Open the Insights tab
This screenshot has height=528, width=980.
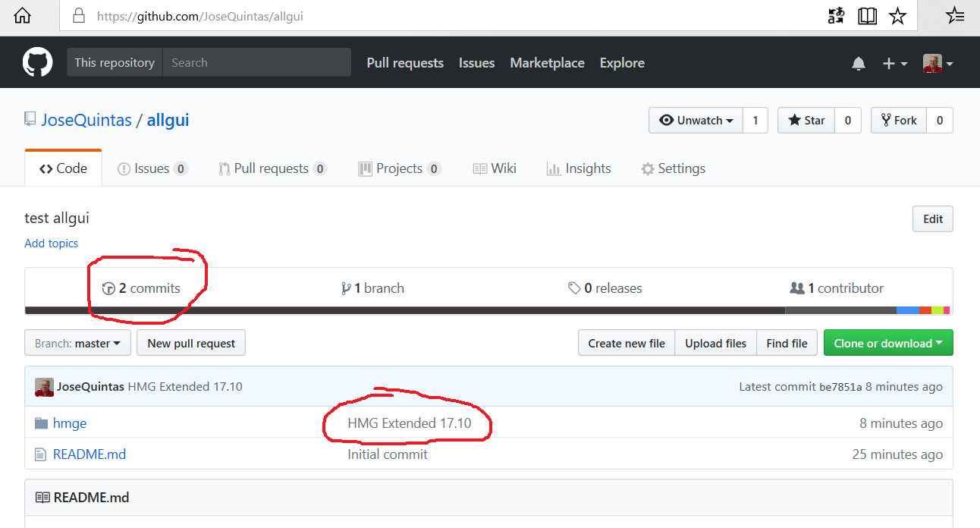[x=579, y=168]
